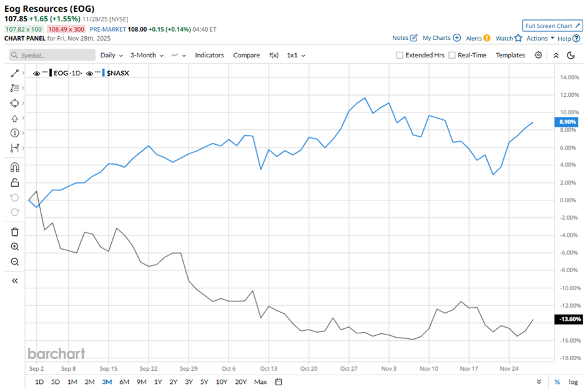Open chart settings gear
Image resolution: width=587 pixels, height=392 pixels.
pos(538,55)
